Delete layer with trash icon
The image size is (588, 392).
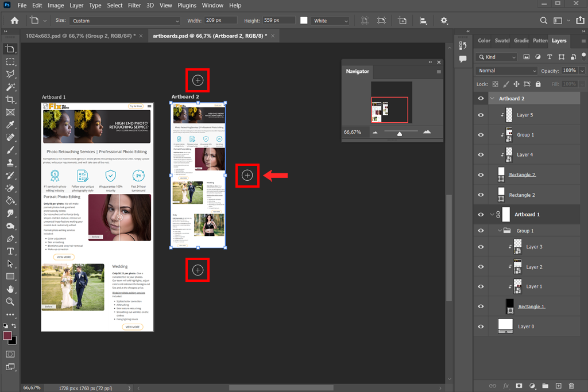pyautogui.click(x=571, y=386)
